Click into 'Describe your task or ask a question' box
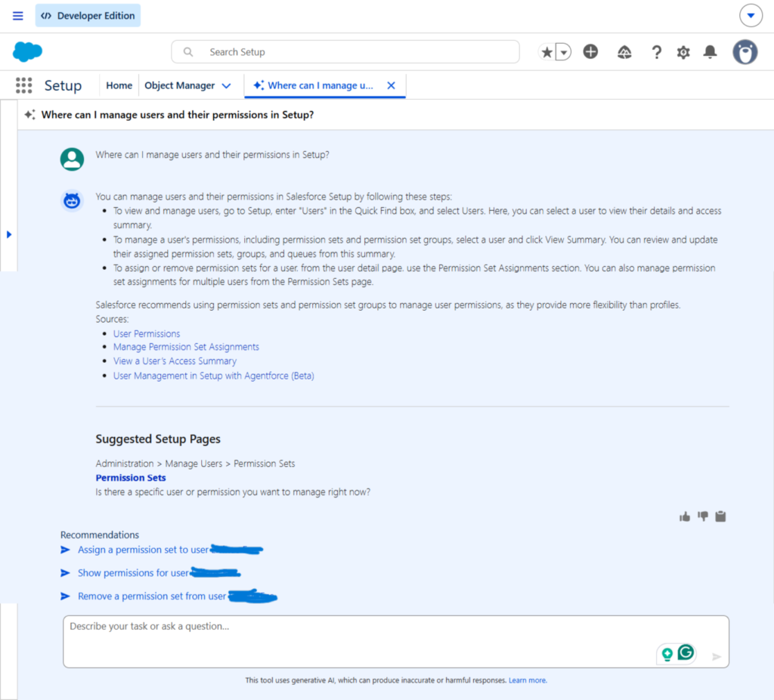Image resolution: width=774 pixels, height=700 pixels. [x=396, y=642]
